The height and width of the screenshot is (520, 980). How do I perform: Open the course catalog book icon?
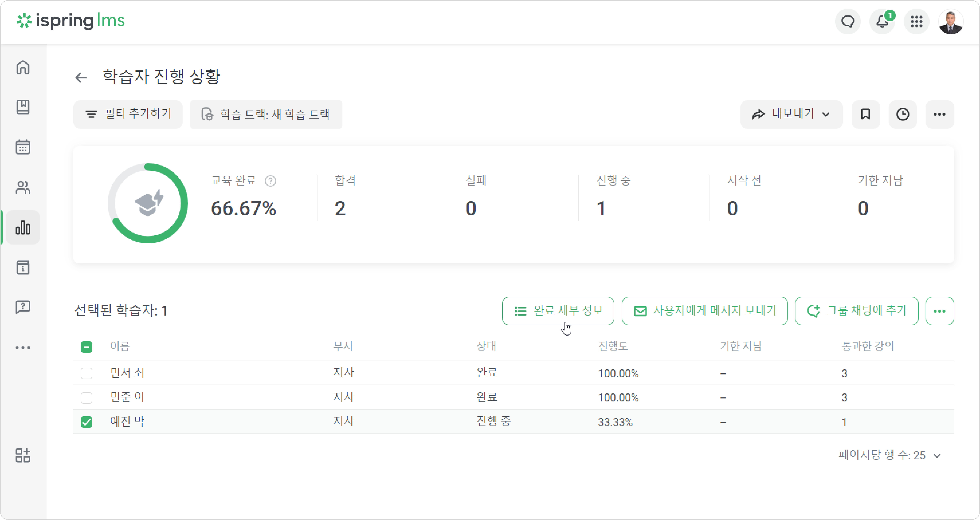point(23,107)
